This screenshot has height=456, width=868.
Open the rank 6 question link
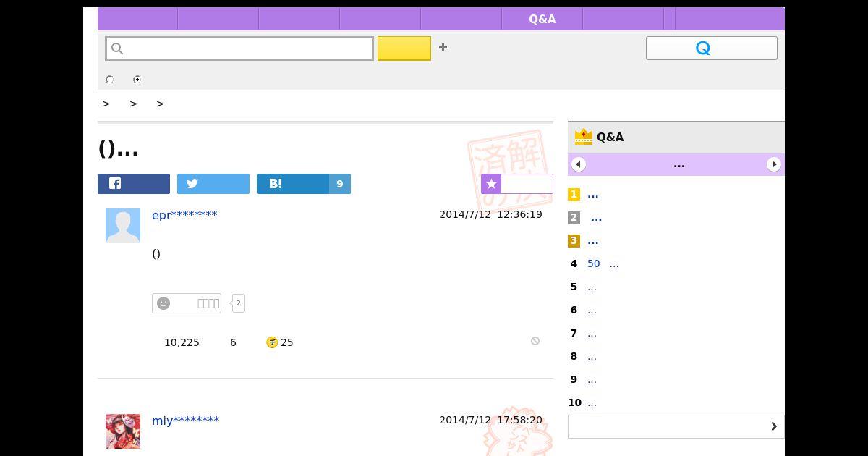pos(592,311)
